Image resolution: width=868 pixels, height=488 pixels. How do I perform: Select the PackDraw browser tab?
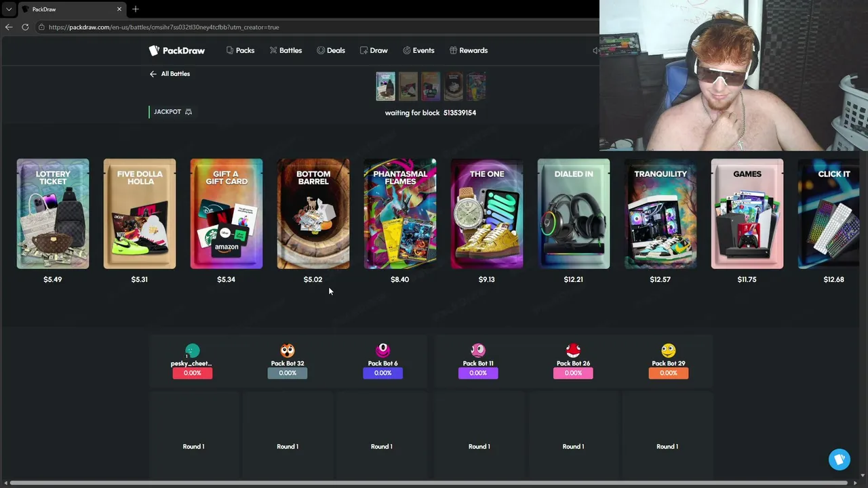(x=71, y=9)
